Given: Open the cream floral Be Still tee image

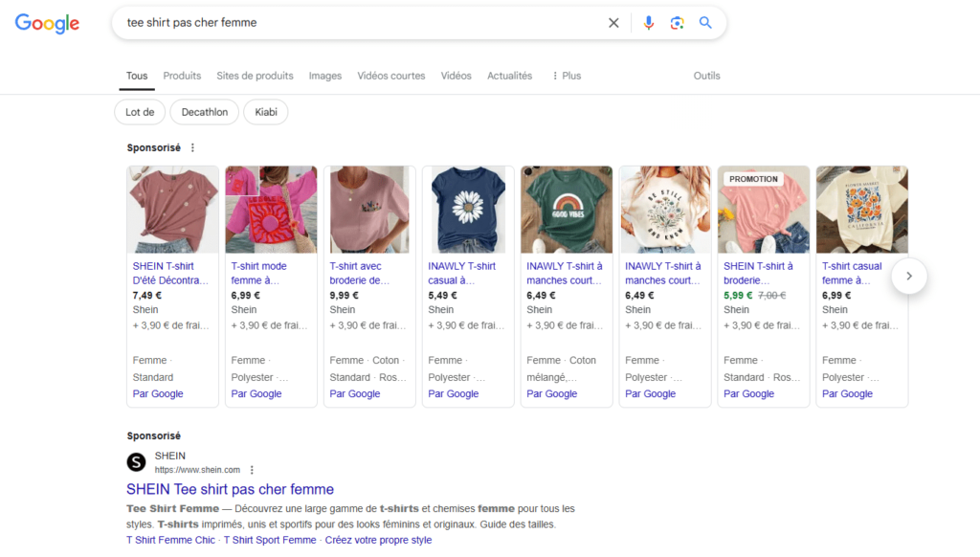Looking at the screenshot, I should point(665,210).
